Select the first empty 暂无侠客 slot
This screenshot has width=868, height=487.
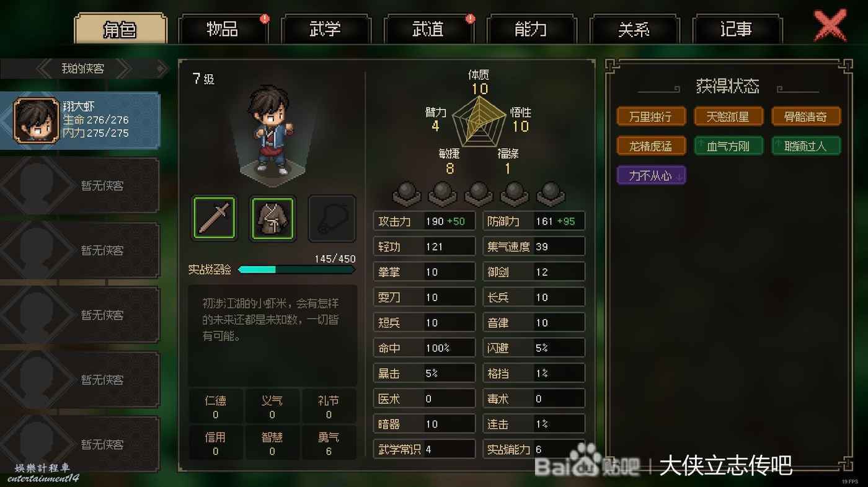[x=80, y=185]
